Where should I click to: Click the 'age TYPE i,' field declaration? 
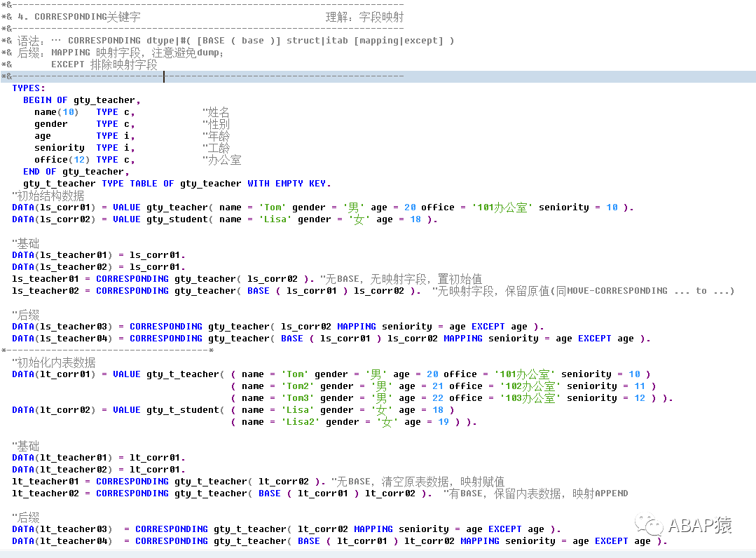pos(84,136)
